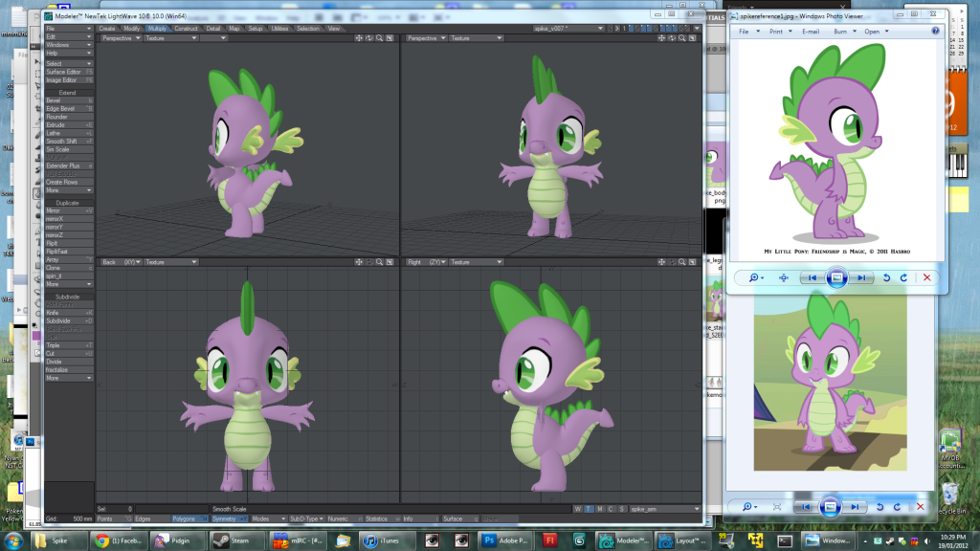The image size is (980, 551).
Task: Switch to the Modify tab
Action: 131,29
